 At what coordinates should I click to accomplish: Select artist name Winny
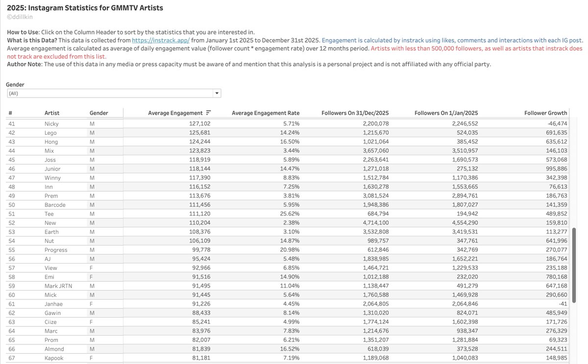pos(52,178)
